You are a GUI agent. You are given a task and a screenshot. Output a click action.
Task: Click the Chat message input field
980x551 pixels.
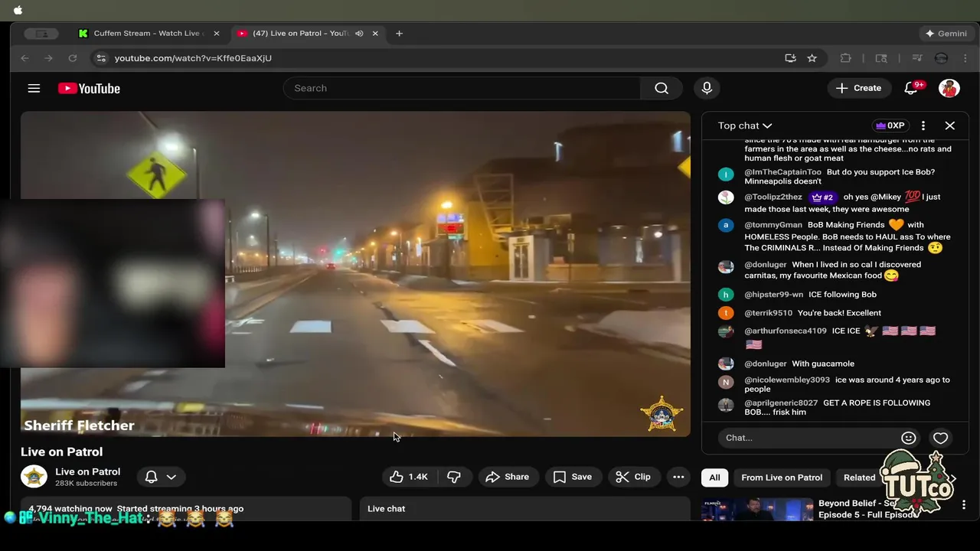pyautogui.click(x=810, y=438)
